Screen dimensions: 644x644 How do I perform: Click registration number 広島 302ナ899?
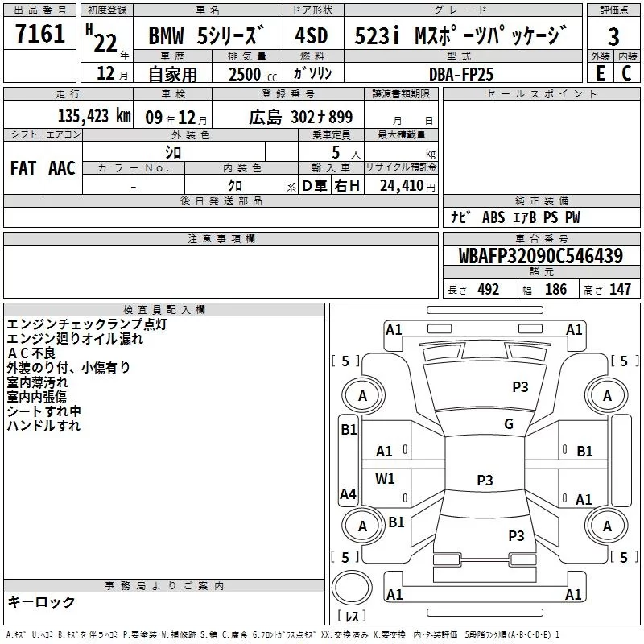tap(300, 117)
